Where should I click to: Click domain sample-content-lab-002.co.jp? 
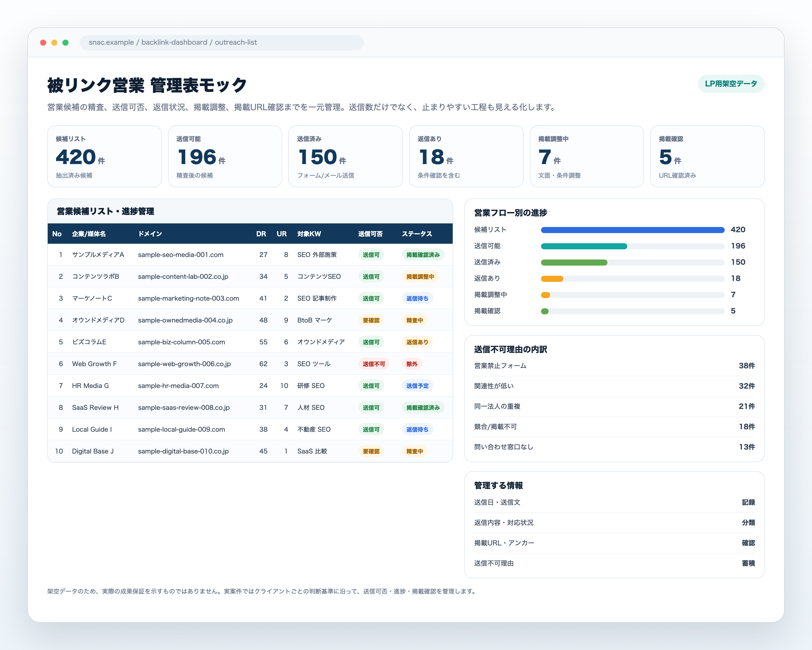(183, 277)
